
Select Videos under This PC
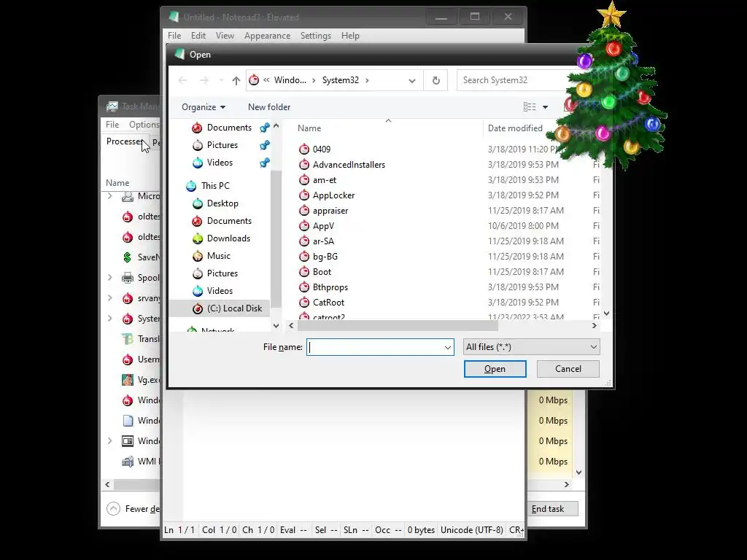coord(220,291)
